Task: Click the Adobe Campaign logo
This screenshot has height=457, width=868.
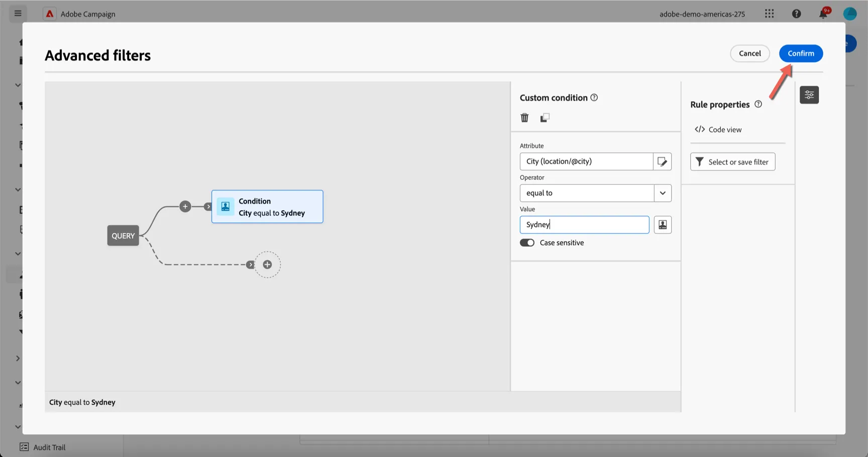Action: coord(50,14)
